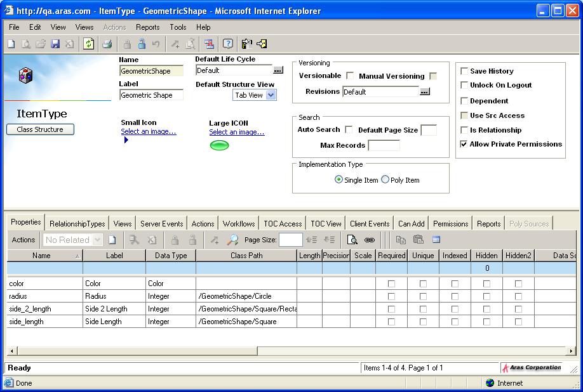The image size is (583, 392).
Task: Open the TOC Access tab
Action: (283, 224)
